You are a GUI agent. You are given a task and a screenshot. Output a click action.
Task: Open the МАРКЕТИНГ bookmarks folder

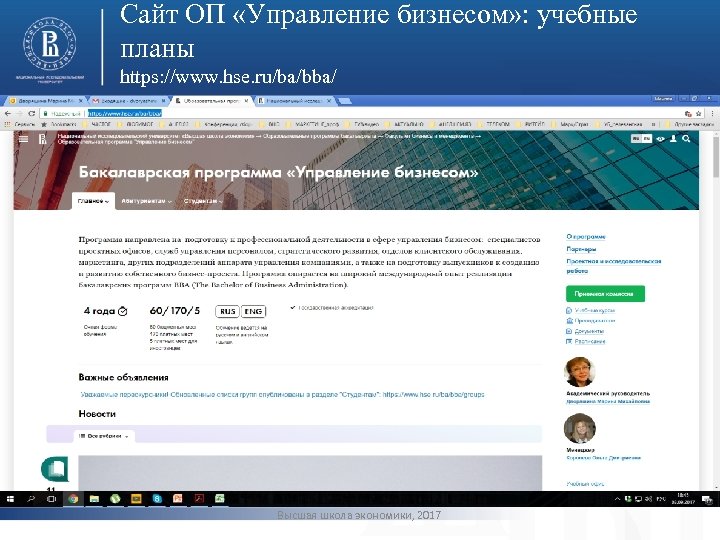pyautogui.click(x=313, y=124)
